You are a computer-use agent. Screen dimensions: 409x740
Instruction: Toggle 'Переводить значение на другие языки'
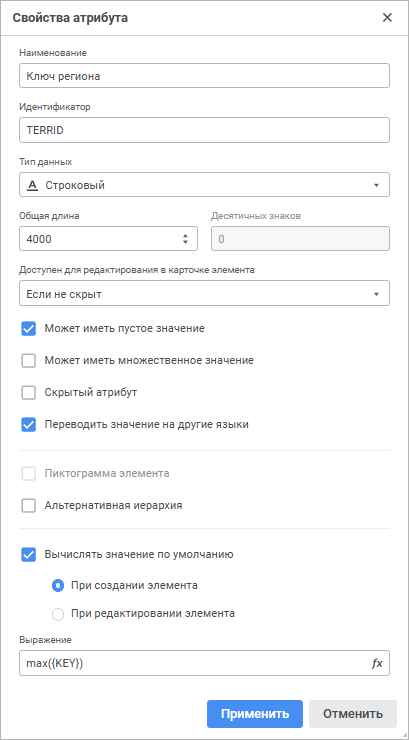click(29, 425)
